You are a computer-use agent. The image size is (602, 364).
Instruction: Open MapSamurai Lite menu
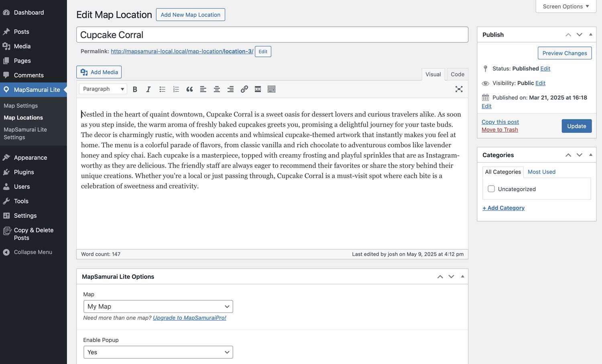(33, 89)
